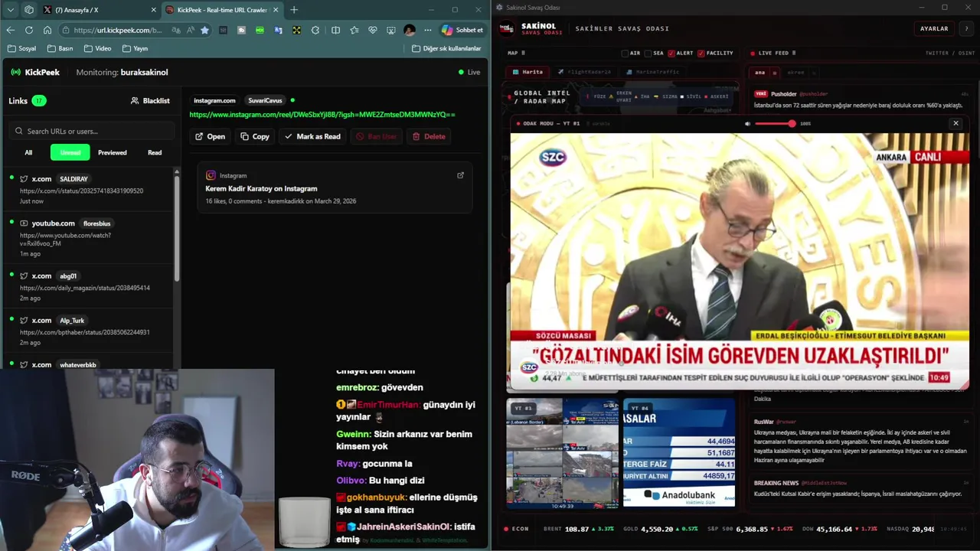Open the YT #3 camera grid thumbnail
Image resolution: width=980 pixels, height=551 pixels.
click(x=562, y=453)
